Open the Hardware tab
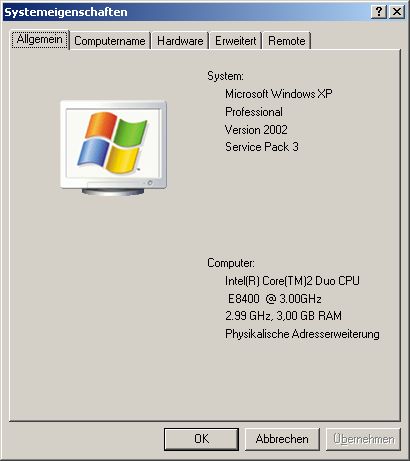 pos(180,41)
